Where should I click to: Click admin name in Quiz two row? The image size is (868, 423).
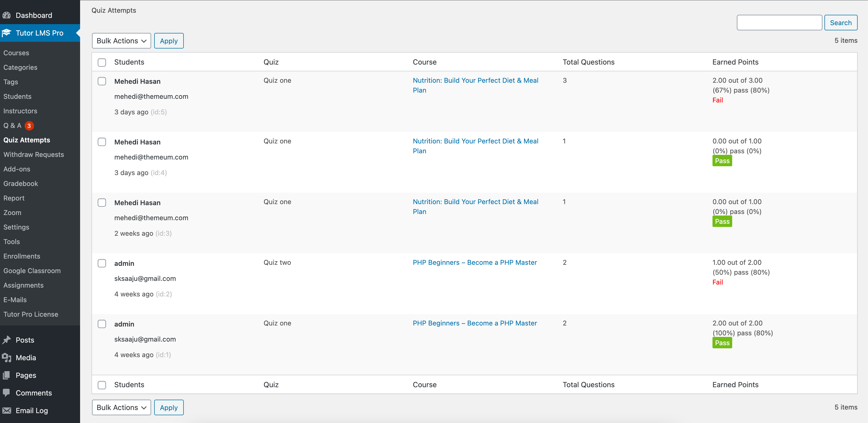tap(124, 263)
